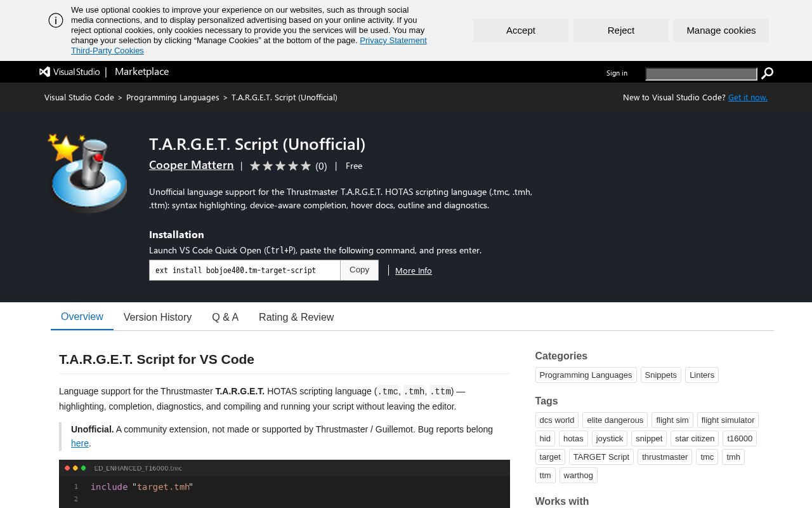Click the 'target' tag
Screen dimensions: 812x508
click(550, 457)
